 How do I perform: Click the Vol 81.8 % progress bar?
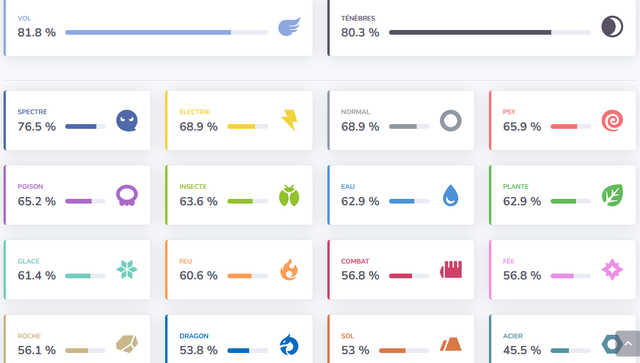(x=167, y=32)
